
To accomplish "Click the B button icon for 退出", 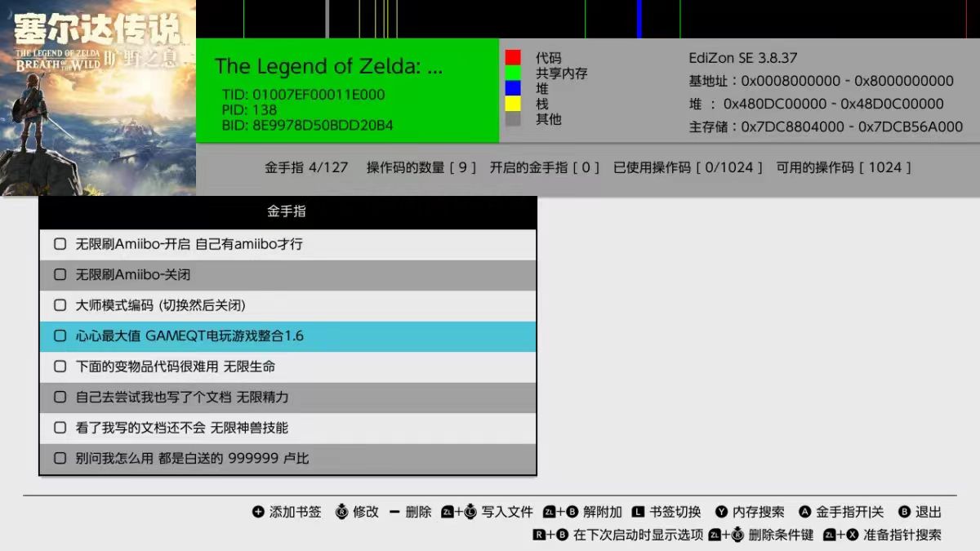I will [904, 512].
